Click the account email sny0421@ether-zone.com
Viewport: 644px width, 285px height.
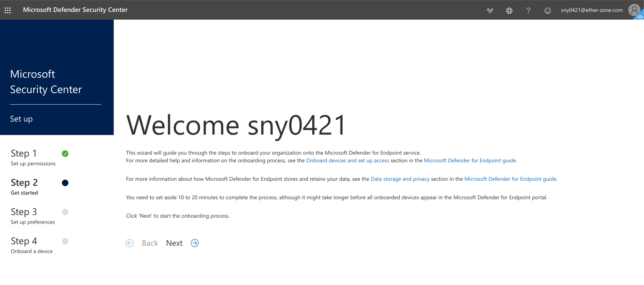[x=591, y=10]
